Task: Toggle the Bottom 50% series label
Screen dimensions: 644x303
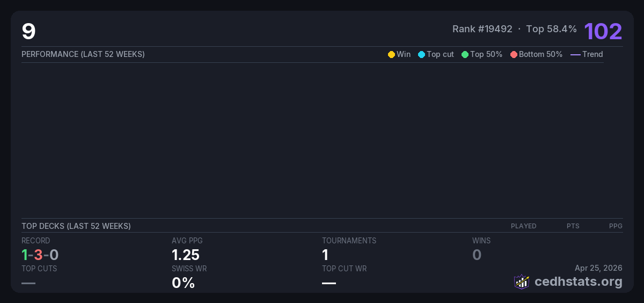Action: [540, 54]
